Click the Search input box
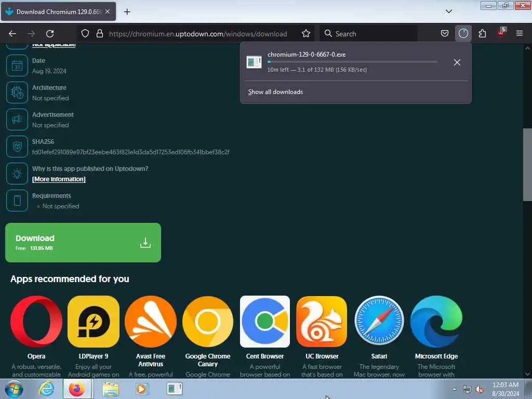 (368, 34)
